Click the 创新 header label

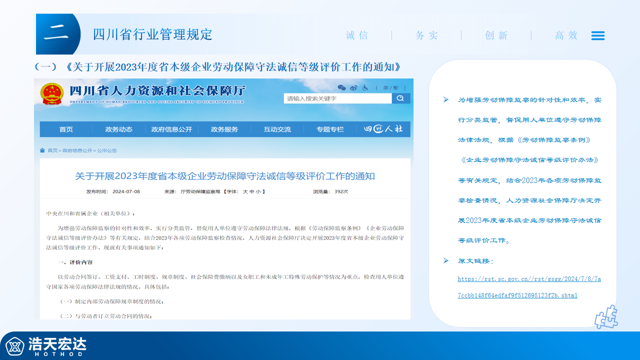pos(496,36)
